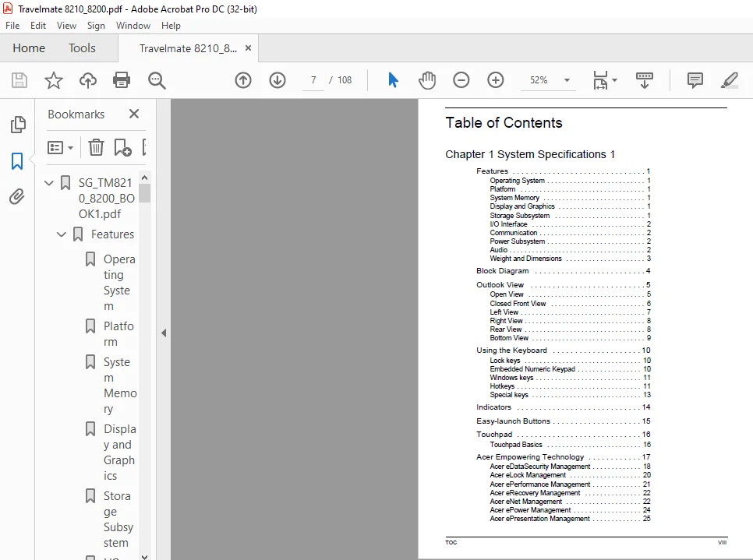Open the View menu
Viewport: 753px width, 560px height.
66,26
